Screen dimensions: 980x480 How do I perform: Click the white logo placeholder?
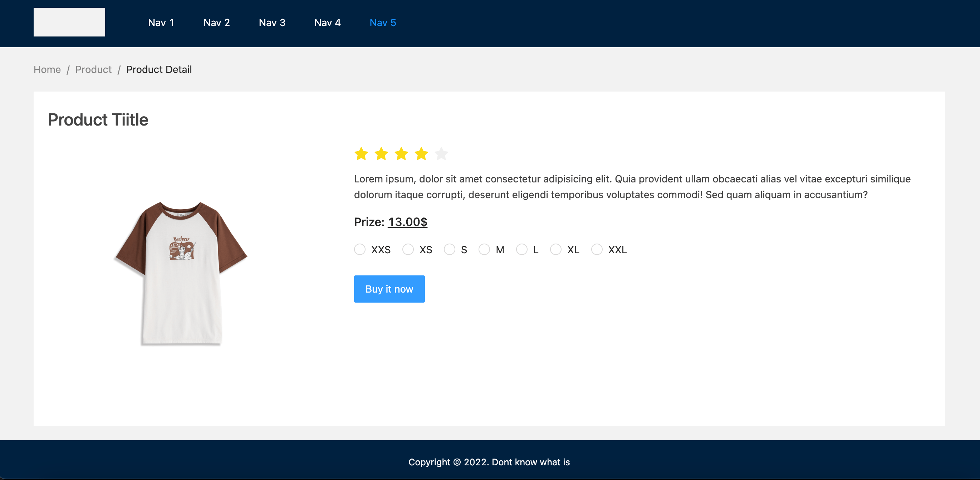[x=69, y=23]
